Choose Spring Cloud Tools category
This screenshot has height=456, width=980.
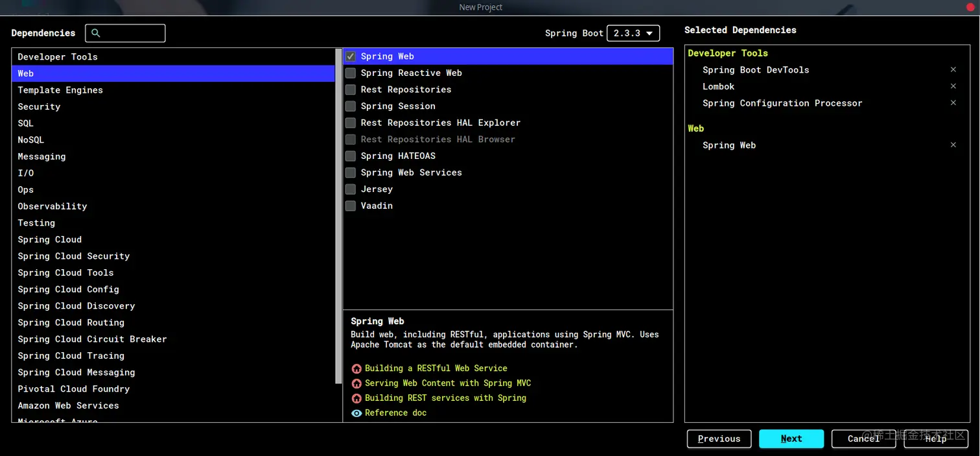pos(174,272)
